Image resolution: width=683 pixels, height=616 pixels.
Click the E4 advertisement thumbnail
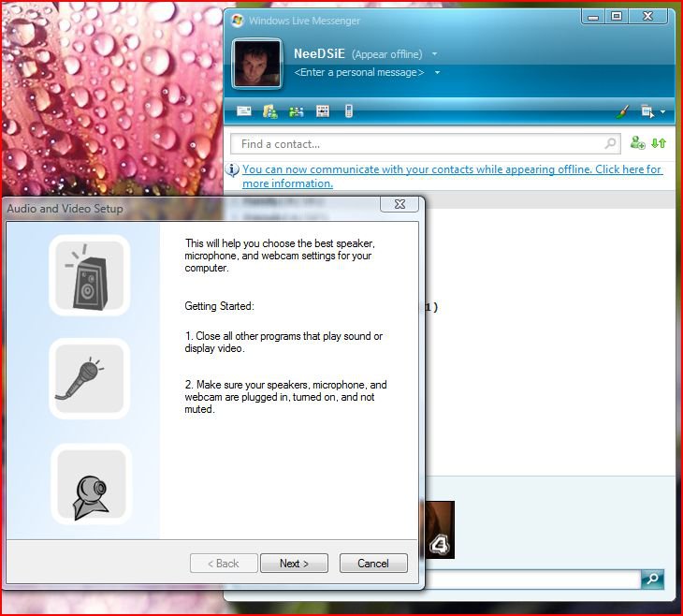click(438, 530)
